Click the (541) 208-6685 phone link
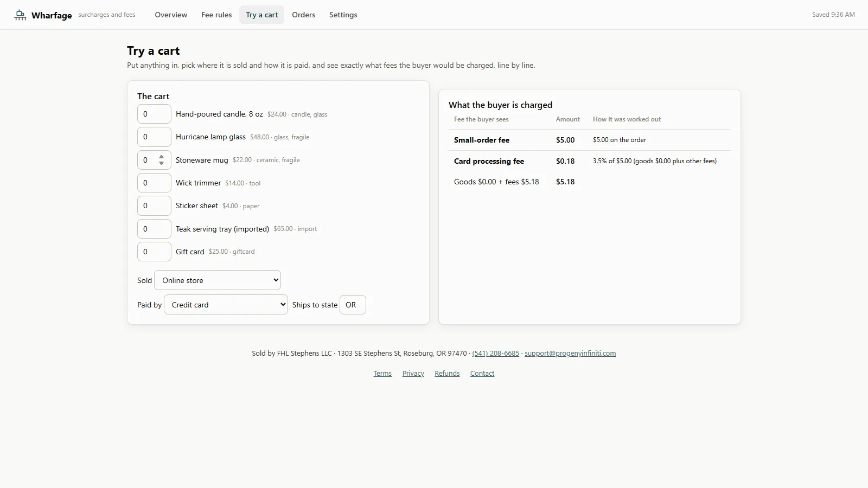This screenshot has height=488, width=868. point(495,354)
